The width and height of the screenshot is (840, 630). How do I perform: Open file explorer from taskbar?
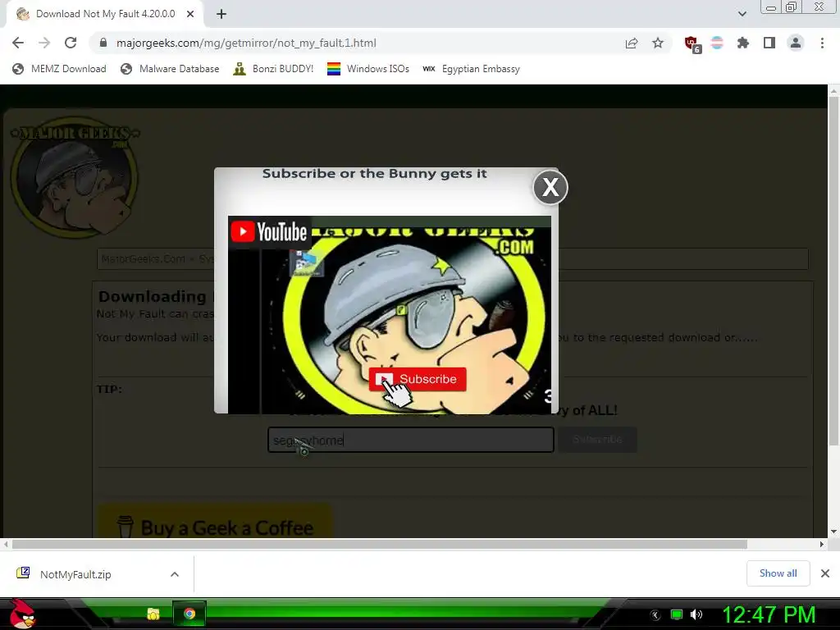pos(153,614)
